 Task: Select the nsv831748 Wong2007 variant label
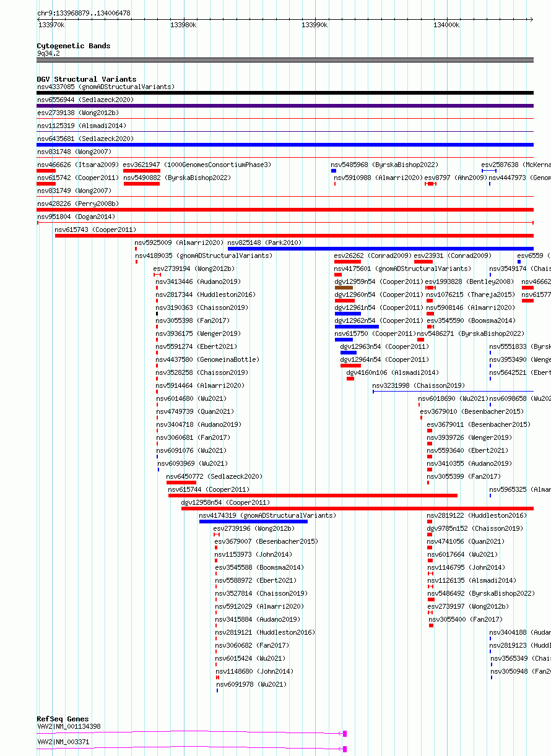pyautogui.click(x=74, y=152)
